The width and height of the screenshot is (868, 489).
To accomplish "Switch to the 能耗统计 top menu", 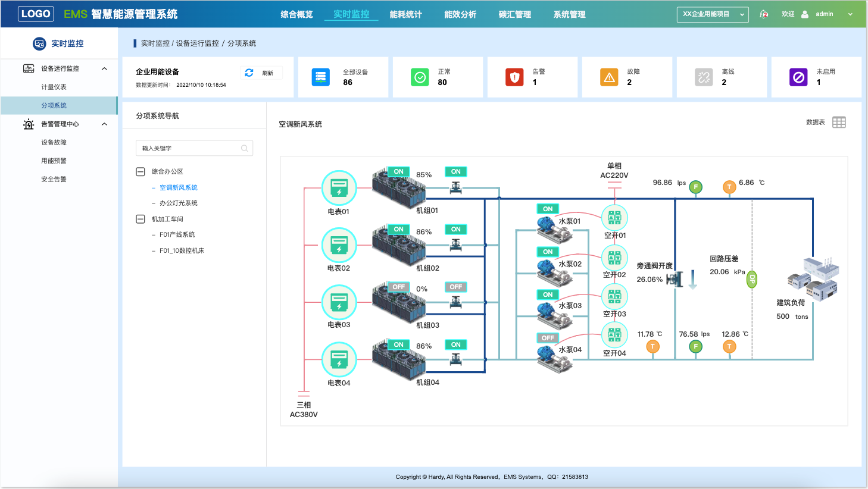I will coord(406,14).
